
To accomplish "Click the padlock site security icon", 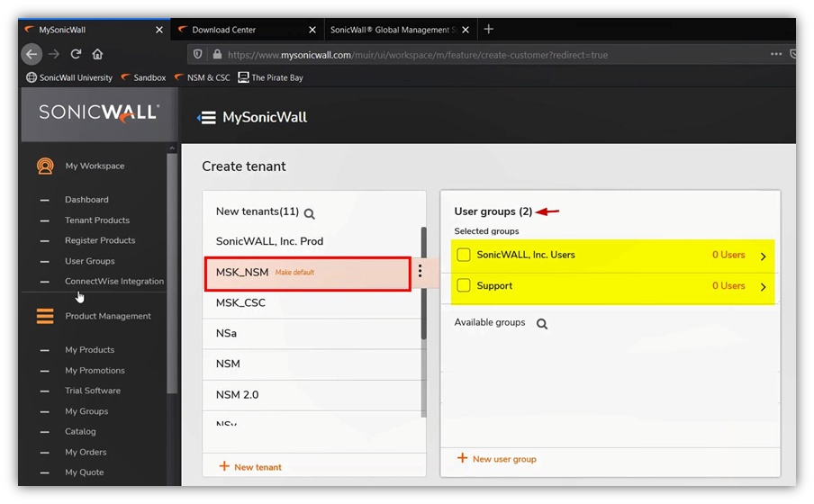I will (x=217, y=55).
